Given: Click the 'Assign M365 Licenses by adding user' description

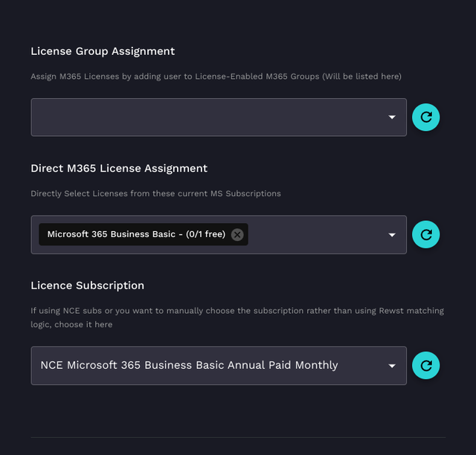Looking at the screenshot, I should pyautogui.click(x=216, y=77).
